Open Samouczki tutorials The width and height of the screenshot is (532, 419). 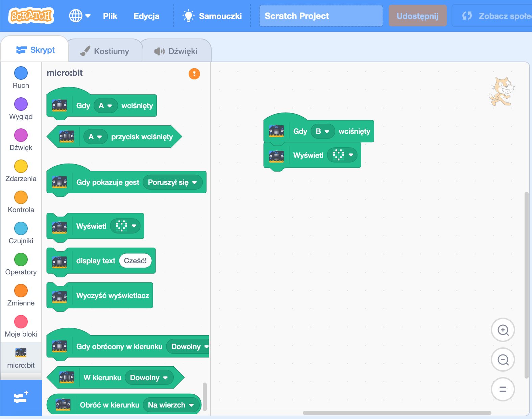pos(212,16)
